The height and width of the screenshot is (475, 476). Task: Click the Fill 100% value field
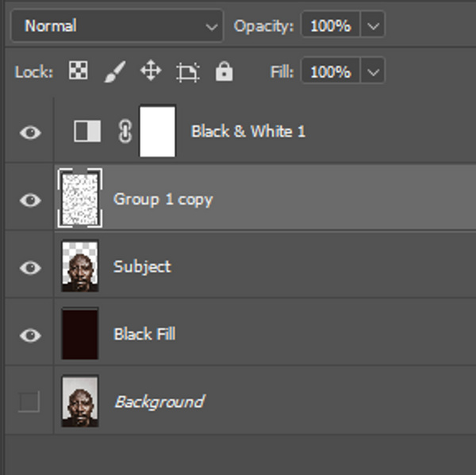point(330,72)
